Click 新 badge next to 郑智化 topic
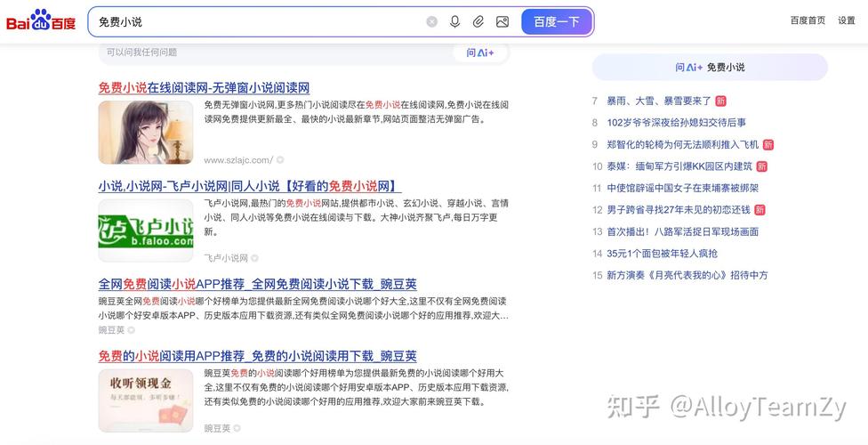 768,145
